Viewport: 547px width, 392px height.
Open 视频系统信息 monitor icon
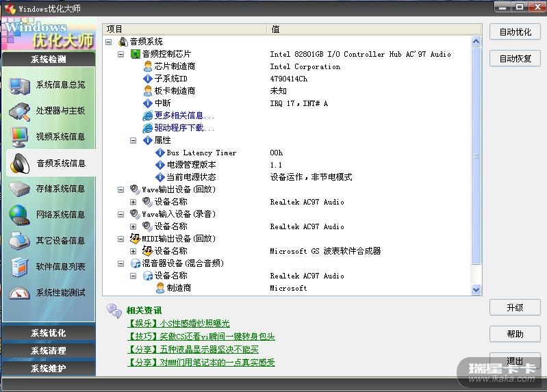(19, 138)
